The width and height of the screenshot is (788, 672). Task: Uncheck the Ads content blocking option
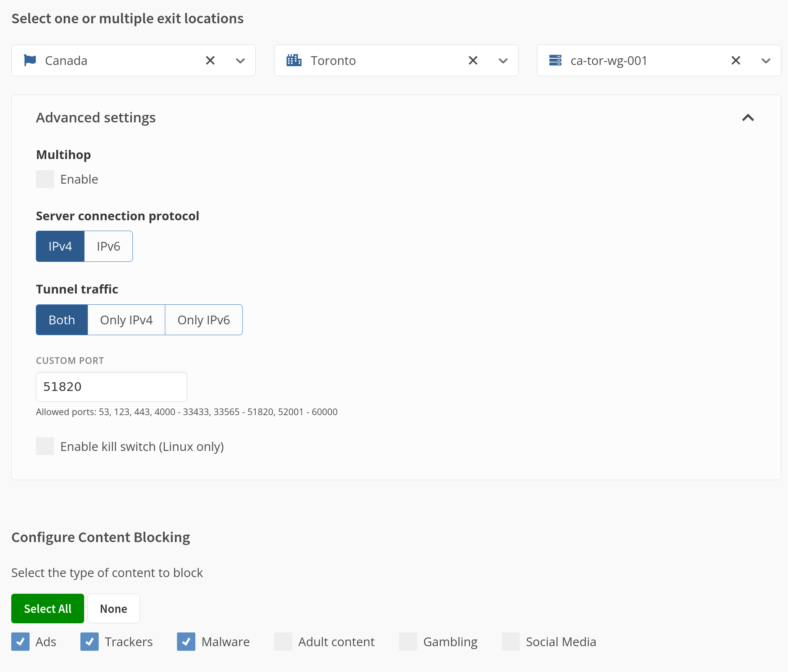click(20, 642)
